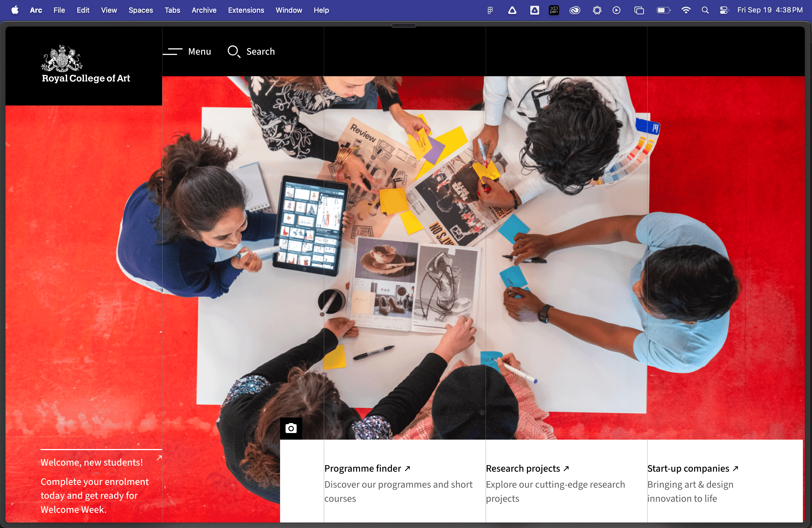Click the Creative Cloud menu bar icon
Viewport: 812px width, 528px height.
pos(574,10)
